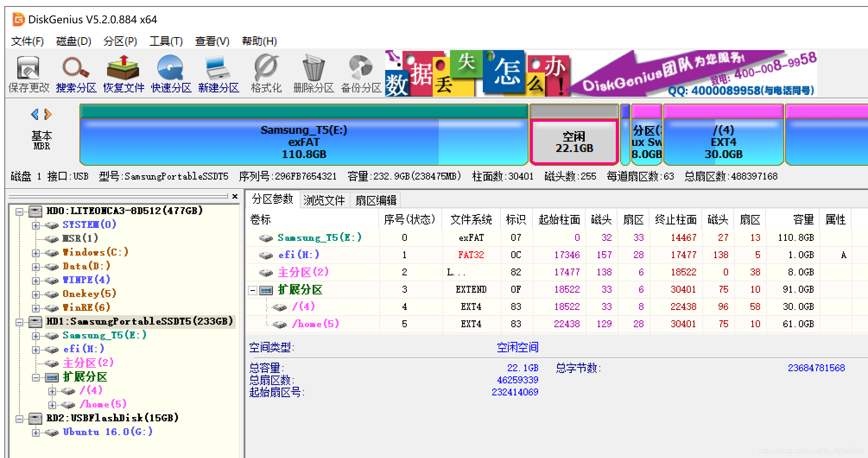Select WinRE(6) in the disk tree
Viewport: 868px width, 458px height.
(86, 308)
